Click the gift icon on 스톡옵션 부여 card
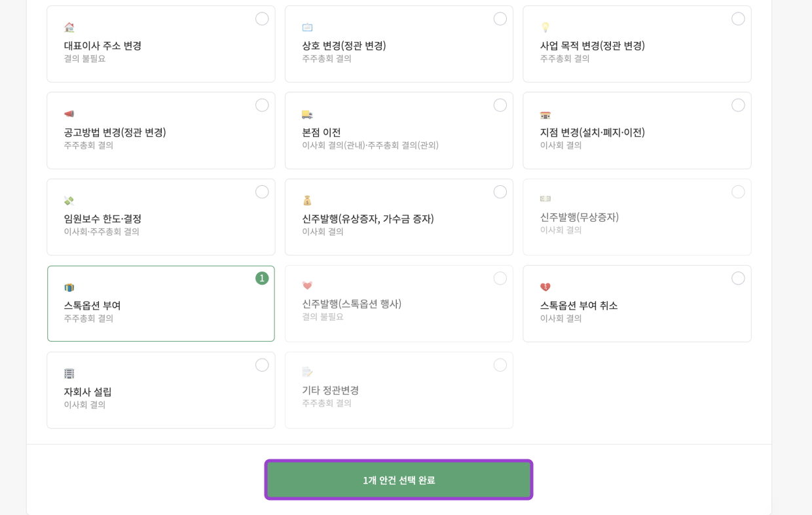Screen dimensions: 812x515 [x=69, y=287]
